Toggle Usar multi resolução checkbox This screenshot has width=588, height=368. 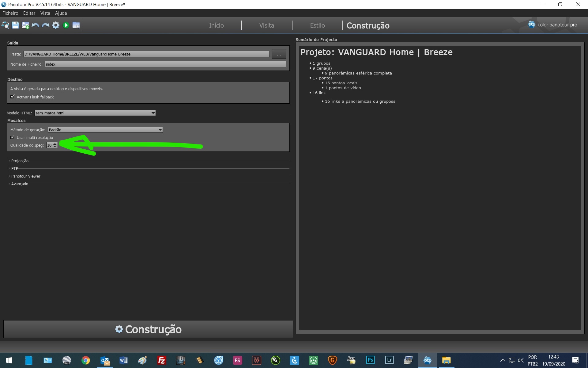pyautogui.click(x=13, y=137)
